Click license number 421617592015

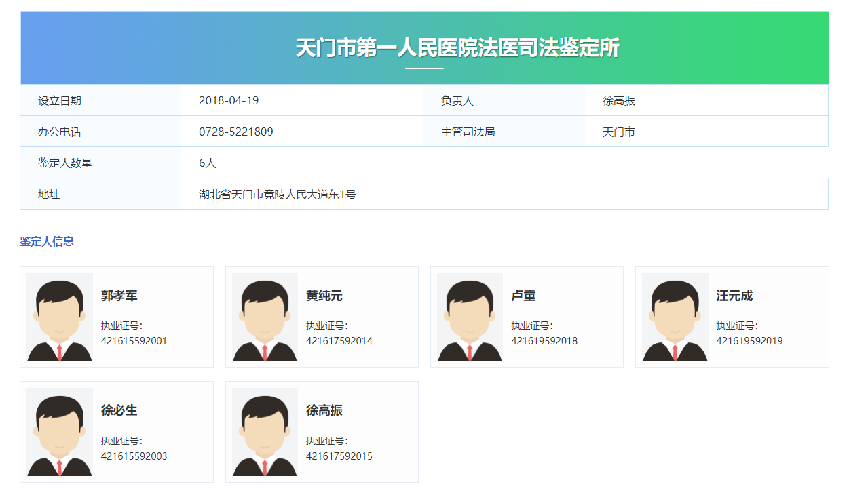[339, 456]
